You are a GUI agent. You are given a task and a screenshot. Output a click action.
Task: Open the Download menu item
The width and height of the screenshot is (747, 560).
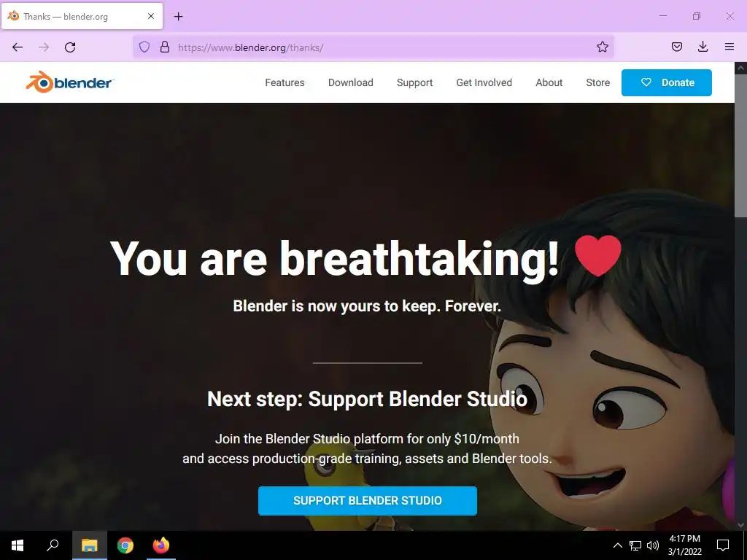point(351,82)
